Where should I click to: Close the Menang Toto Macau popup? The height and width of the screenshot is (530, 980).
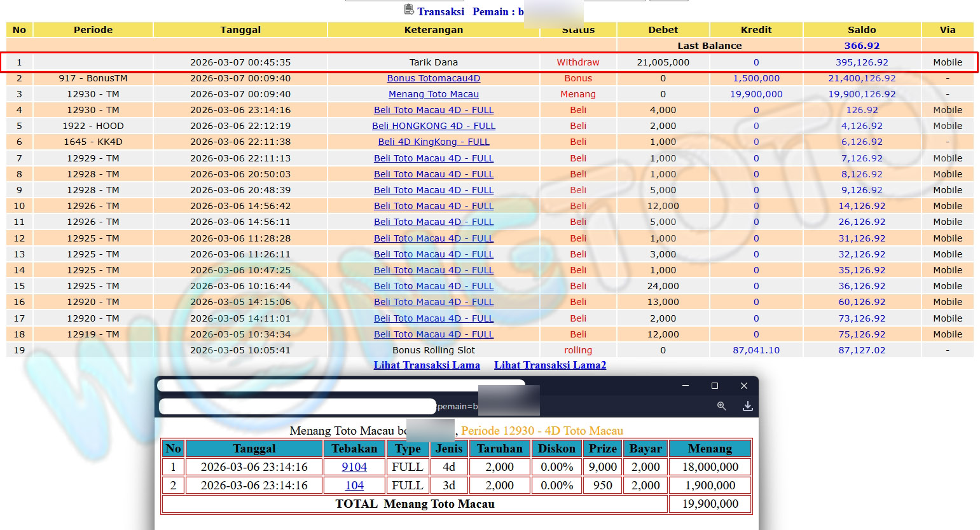pyautogui.click(x=743, y=386)
